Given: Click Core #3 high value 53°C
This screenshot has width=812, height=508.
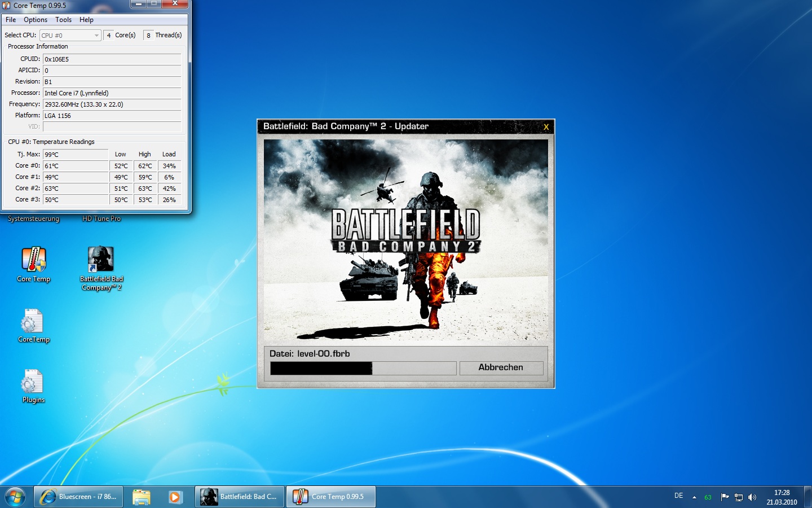Looking at the screenshot, I should click(145, 200).
